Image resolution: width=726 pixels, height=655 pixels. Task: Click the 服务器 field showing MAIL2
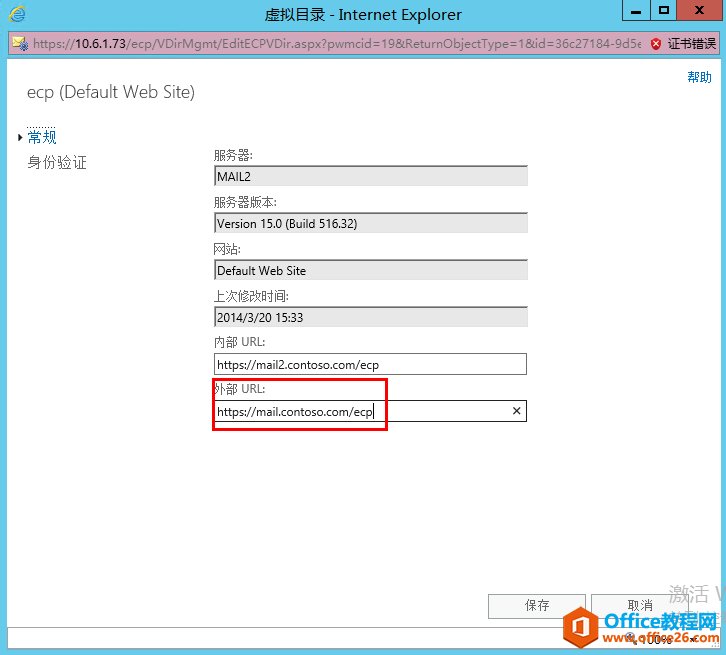point(371,176)
